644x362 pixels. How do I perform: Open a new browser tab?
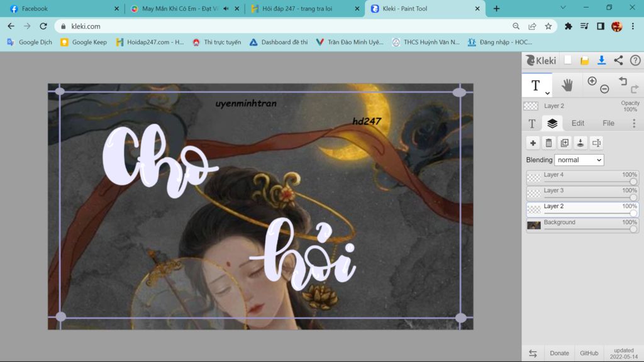pyautogui.click(x=497, y=9)
